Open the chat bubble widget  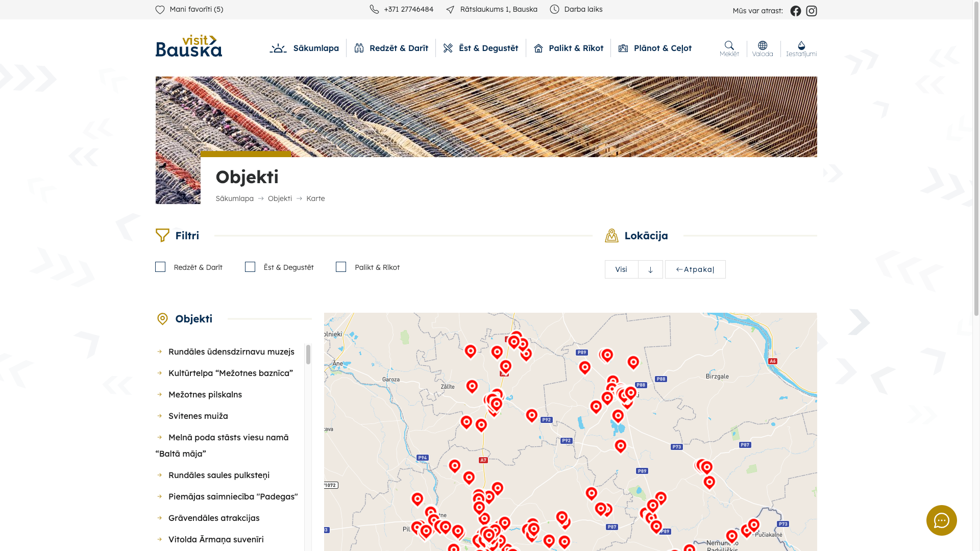(941, 520)
